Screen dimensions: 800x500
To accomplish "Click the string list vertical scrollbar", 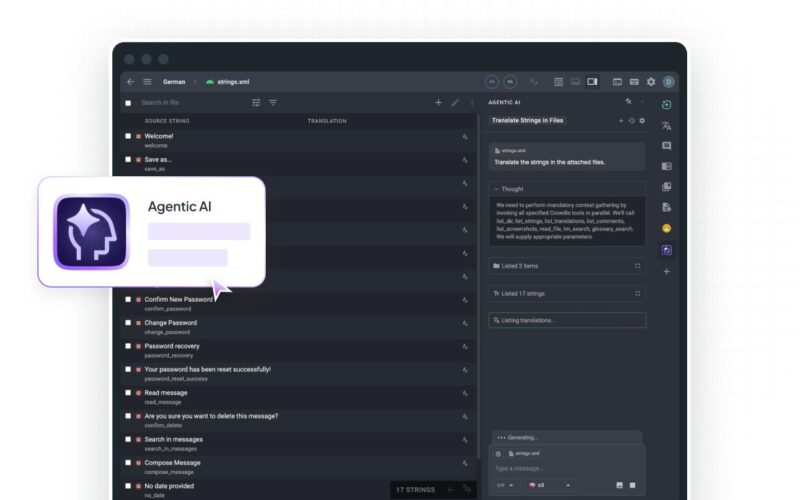I will coord(478,286).
